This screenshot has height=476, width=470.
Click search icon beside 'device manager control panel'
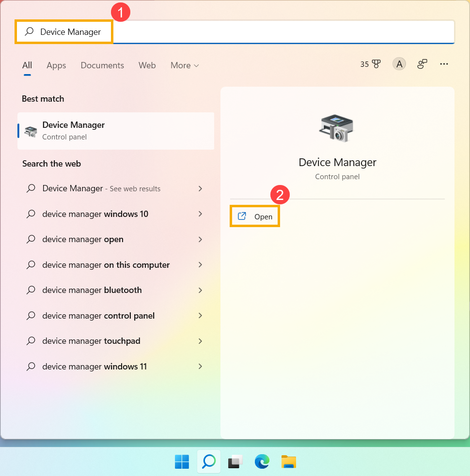click(31, 316)
